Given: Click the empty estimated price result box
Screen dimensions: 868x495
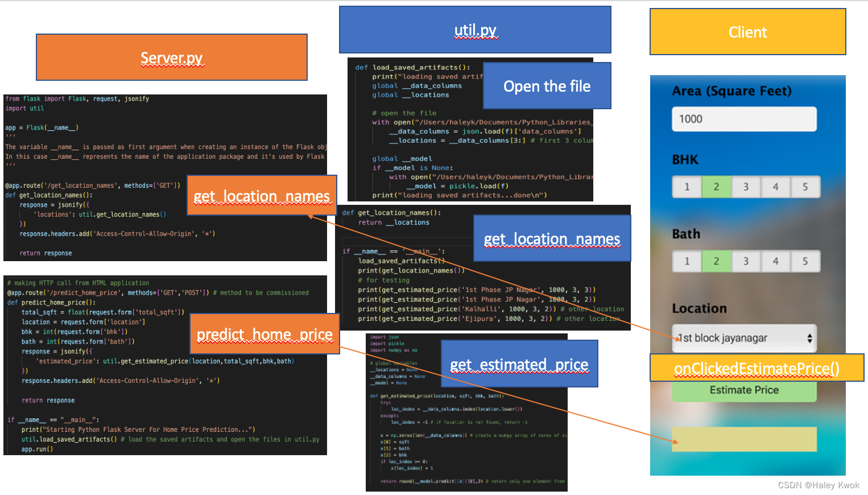Looking at the screenshot, I should pyautogui.click(x=744, y=439).
